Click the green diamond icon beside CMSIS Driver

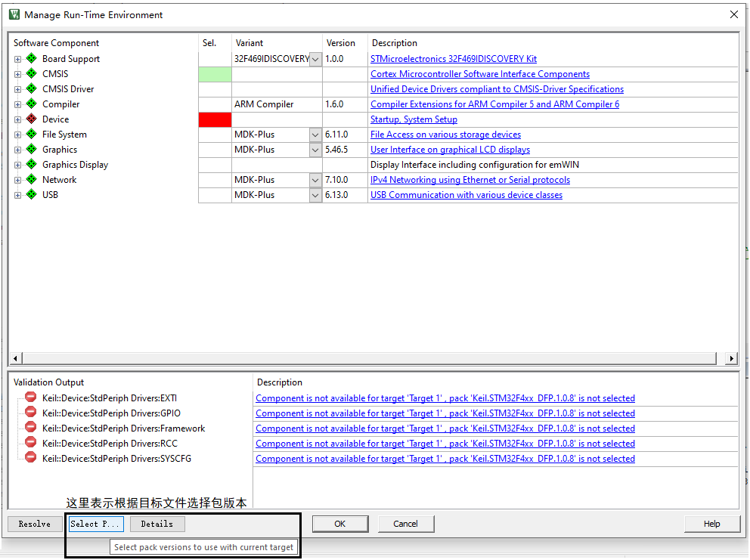tap(31, 88)
